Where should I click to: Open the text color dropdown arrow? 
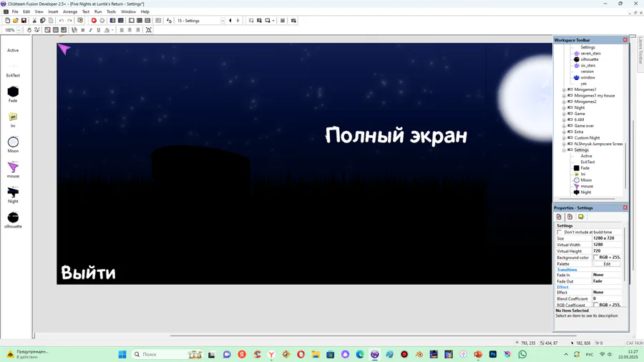(112, 30)
